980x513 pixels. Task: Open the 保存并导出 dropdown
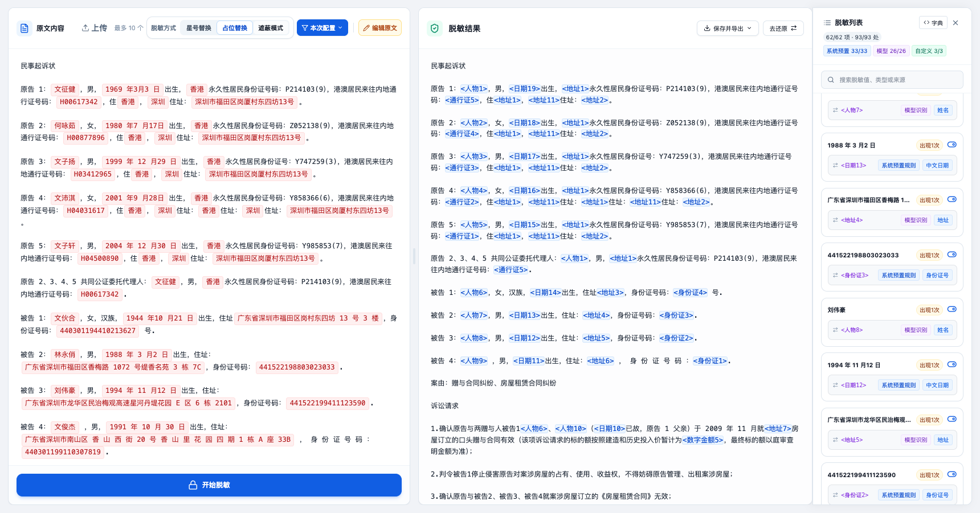tap(728, 28)
